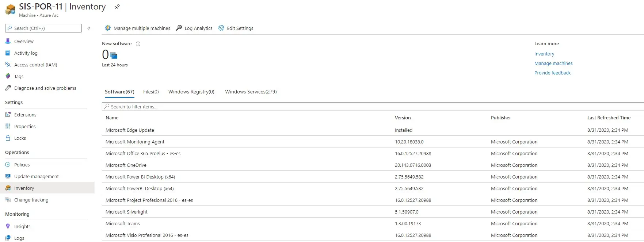The width and height of the screenshot is (644, 242).
Task: Open Activity log in sidebar
Action: tap(26, 53)
